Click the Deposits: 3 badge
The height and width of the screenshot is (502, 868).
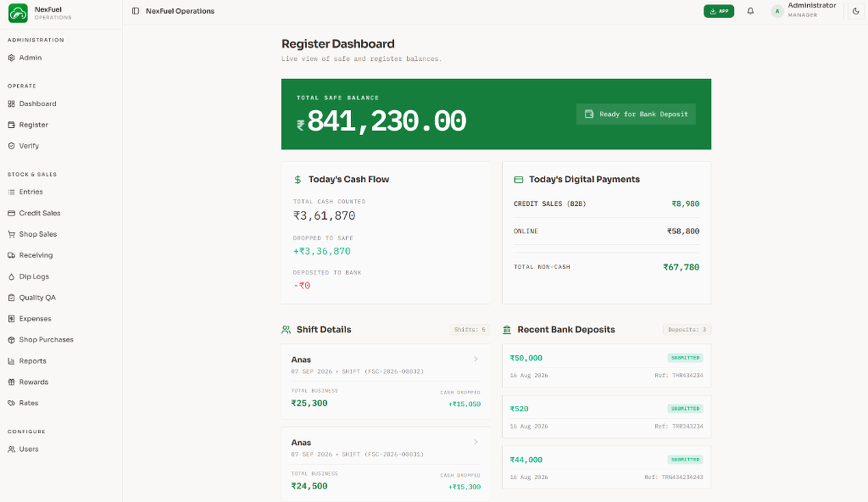(687, 329)
